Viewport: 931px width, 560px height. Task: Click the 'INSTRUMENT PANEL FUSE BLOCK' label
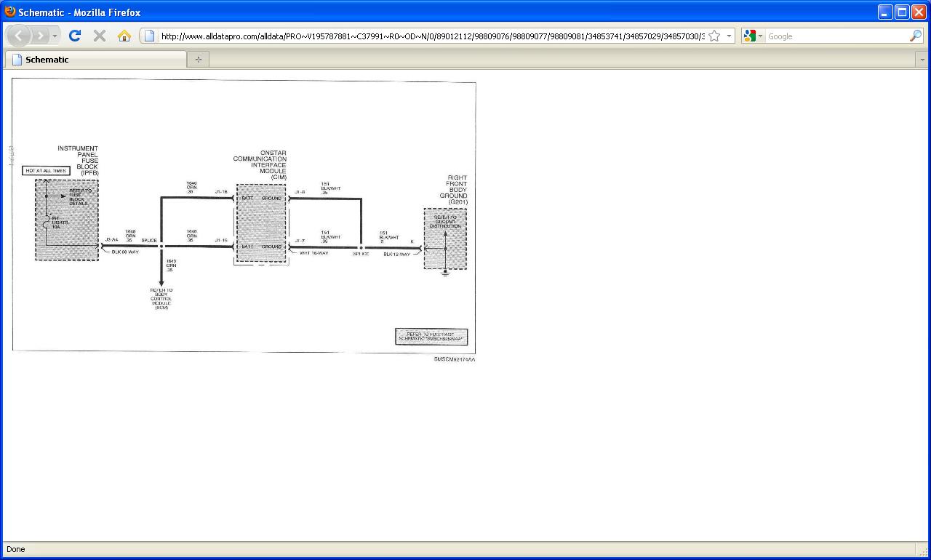point(78,161)
